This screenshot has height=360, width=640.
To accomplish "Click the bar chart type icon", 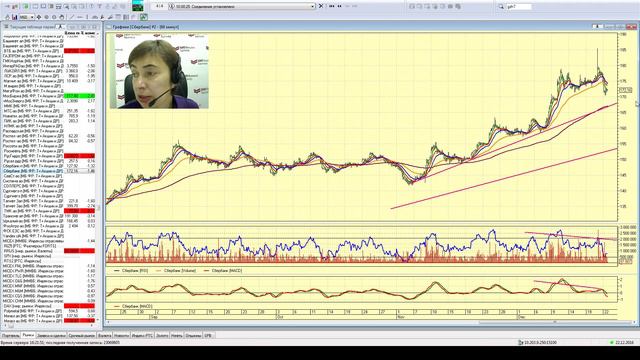I will coord(15,17).
